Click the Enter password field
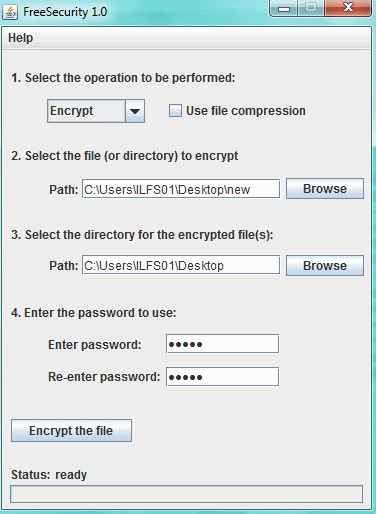 222,344
